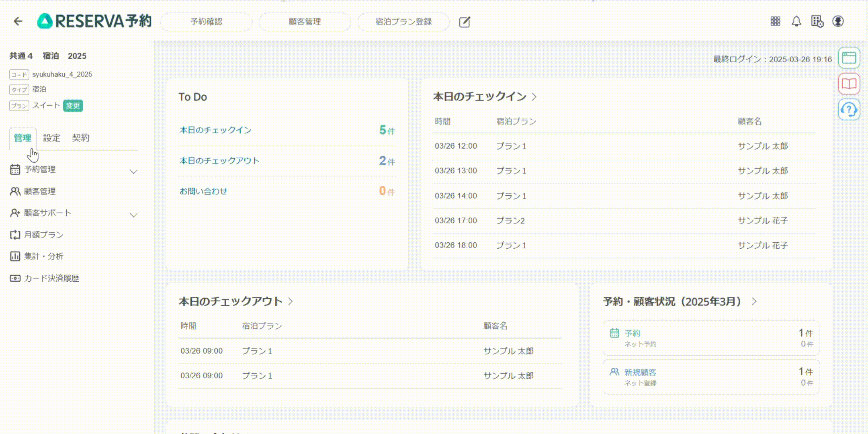The image size is (868, 434).
Task: Switch to the 契約 tab
Action: pos(81,138)
